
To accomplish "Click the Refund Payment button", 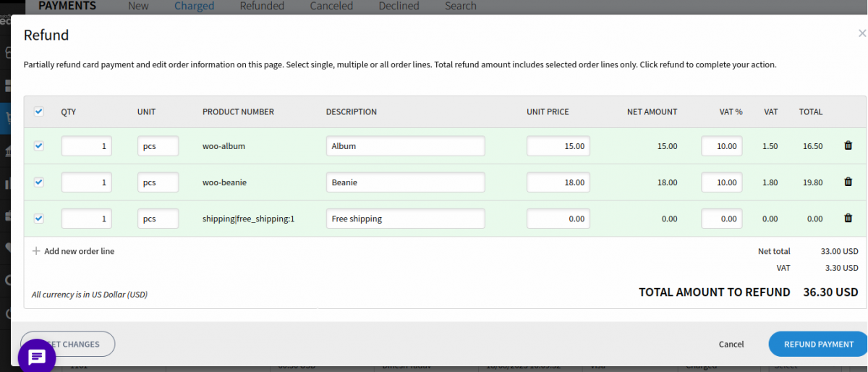I will (x=819, y=344).
